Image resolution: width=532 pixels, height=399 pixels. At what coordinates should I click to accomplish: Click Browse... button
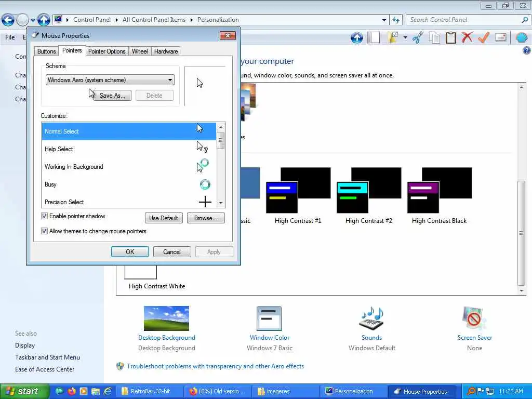point(206,218)
